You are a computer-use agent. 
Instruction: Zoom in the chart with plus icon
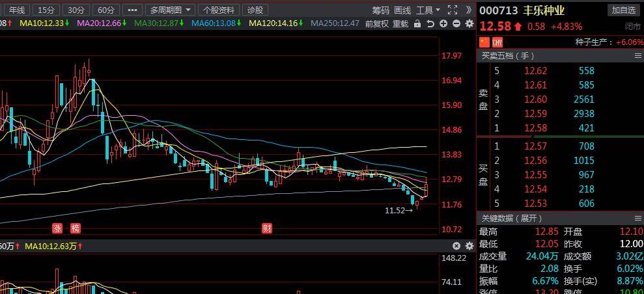click(x=443, y=23)
